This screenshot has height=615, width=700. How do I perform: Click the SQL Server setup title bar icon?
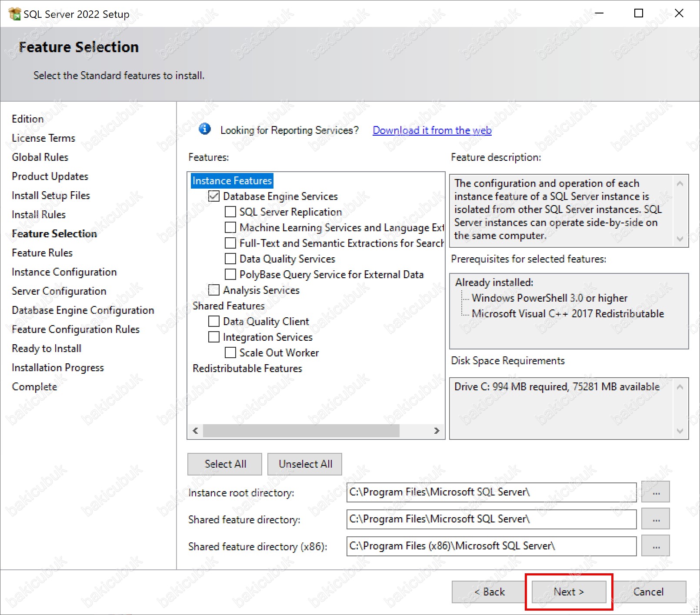pyautogui.click(x=14, y=14)
